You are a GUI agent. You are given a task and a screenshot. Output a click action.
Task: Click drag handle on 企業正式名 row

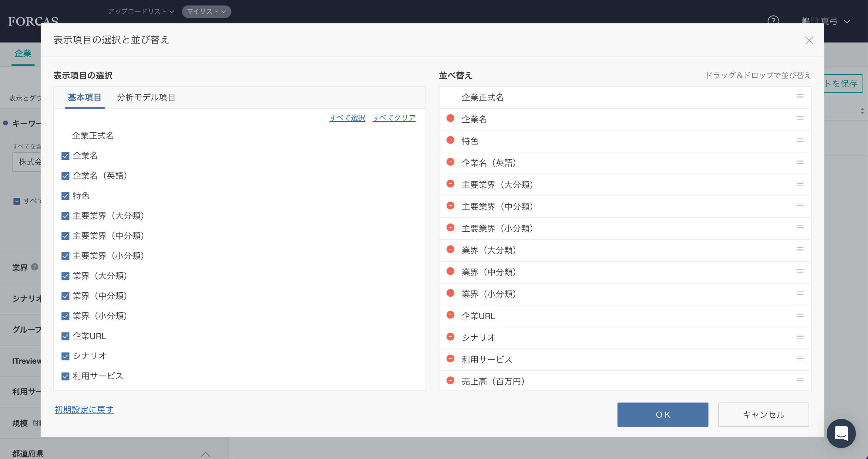800,97
